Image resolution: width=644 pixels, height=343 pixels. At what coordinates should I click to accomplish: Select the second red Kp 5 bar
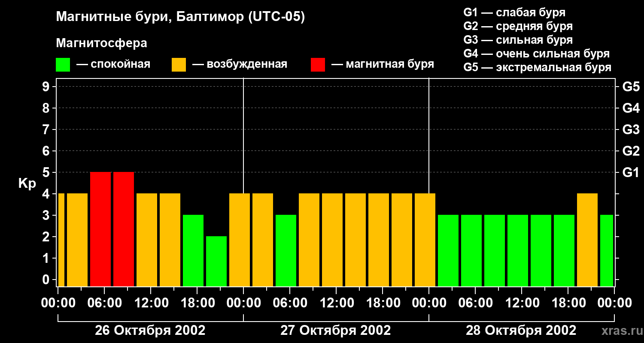124,229
